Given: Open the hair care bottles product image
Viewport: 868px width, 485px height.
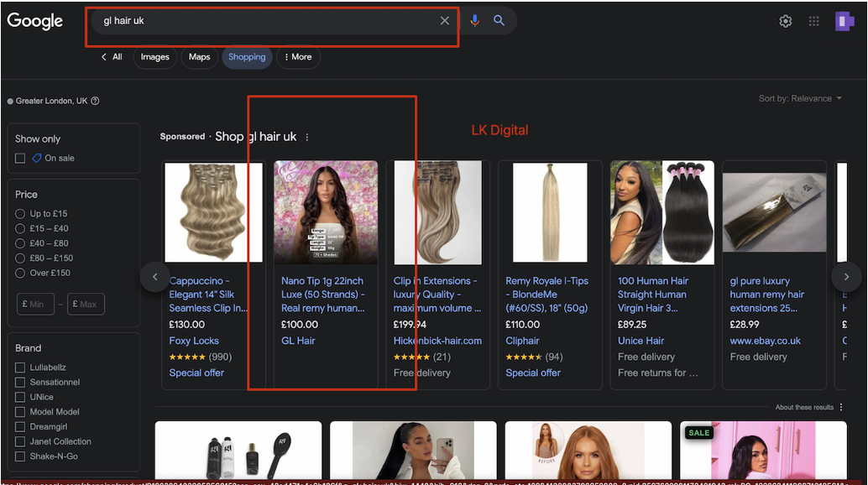Looking at the screenshot, I should pyautogui.click(x=238, y=450).
